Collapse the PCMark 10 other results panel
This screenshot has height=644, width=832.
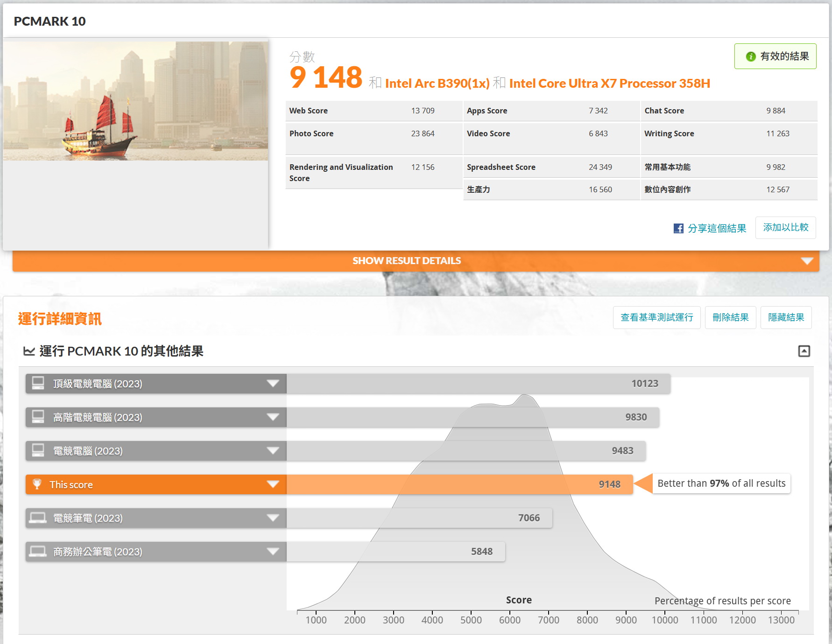[x=804, y=351]
